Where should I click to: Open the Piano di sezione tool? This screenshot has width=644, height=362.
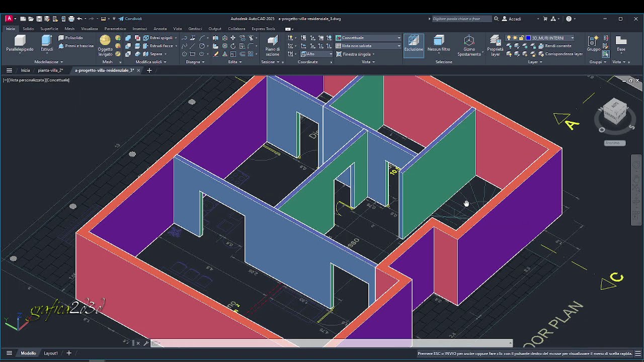[272, 45]
